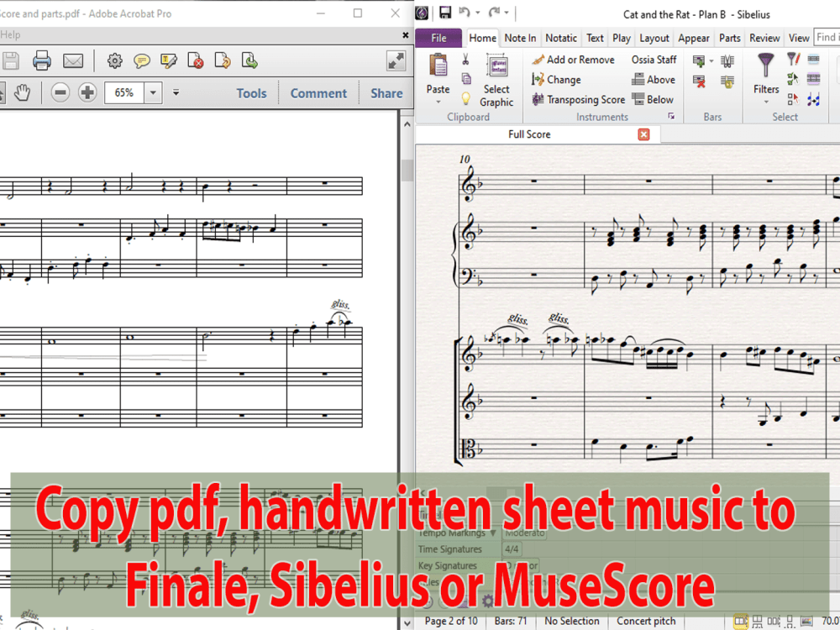Switch to the Text ribbon tab
The height and width of the screenshot is (630, 840).
tap(595, 38)
